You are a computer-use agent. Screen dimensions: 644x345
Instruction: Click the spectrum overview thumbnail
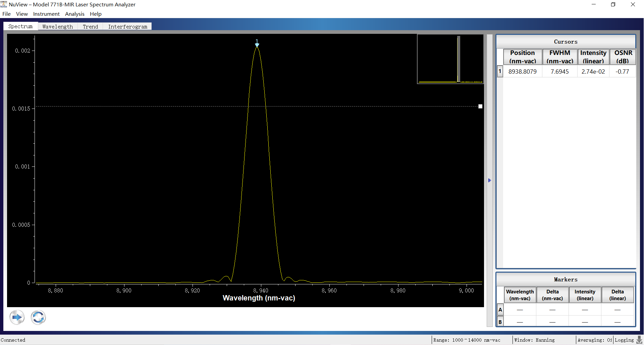pyautogui.click(x=450, y=59)
